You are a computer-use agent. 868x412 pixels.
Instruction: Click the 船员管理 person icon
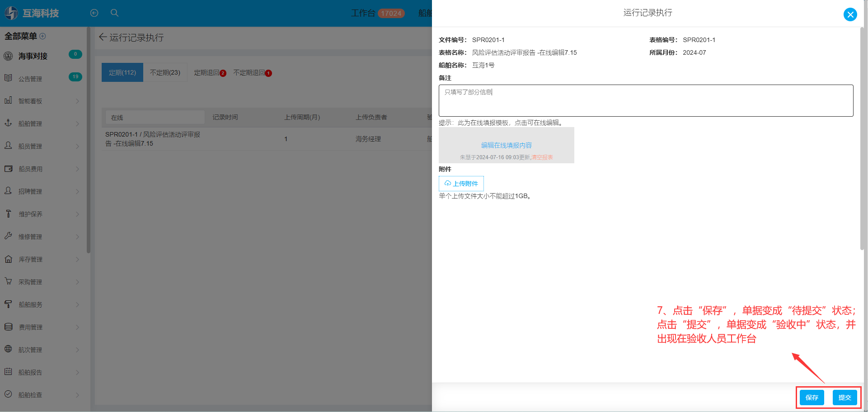click(x=8, y=146)
